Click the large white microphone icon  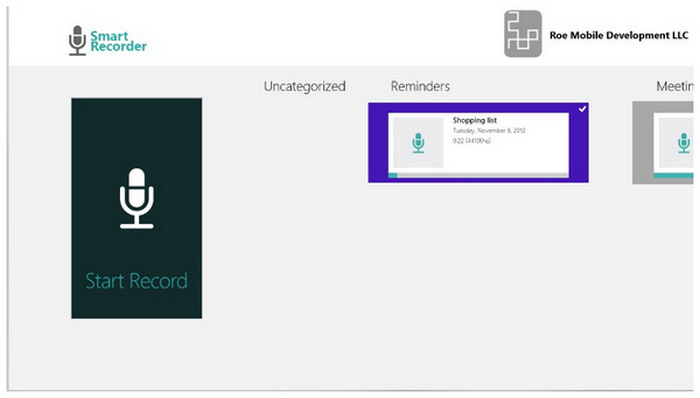[x=137, y=198]
